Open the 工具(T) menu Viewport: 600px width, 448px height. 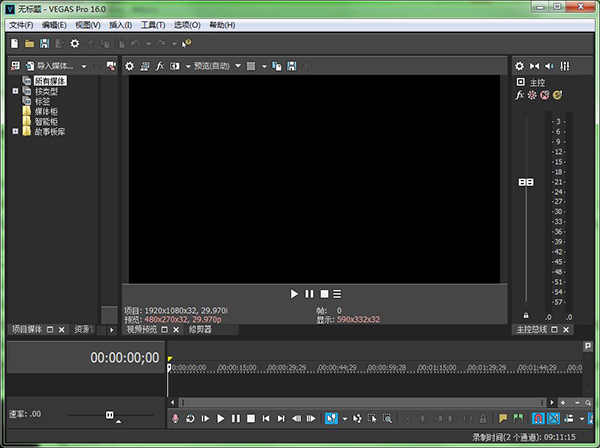(x=153, y=25)
